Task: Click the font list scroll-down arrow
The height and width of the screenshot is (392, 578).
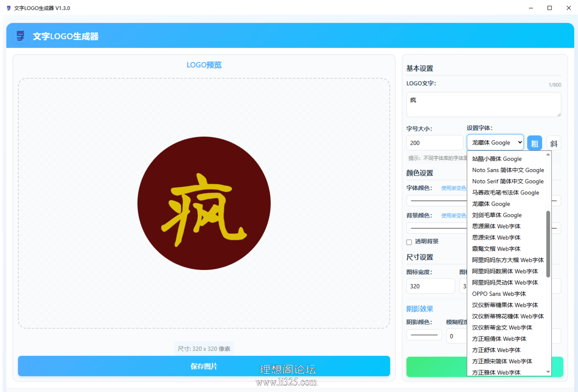Action: point(548,372)
